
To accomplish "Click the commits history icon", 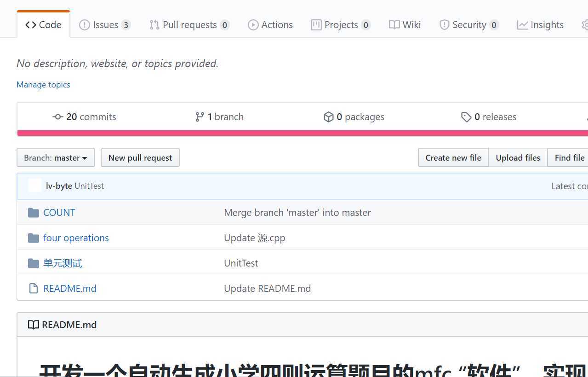I will (58, 117).
